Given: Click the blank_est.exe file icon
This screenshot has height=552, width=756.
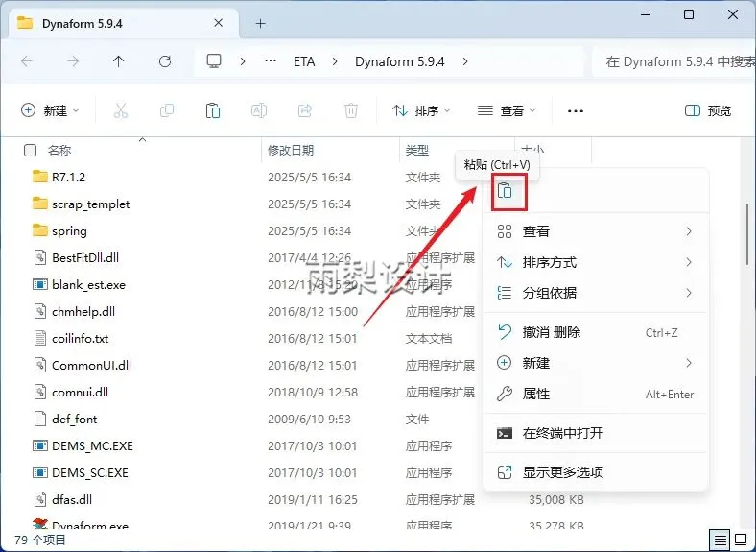Looking at the screenshot, I should 40,284.
